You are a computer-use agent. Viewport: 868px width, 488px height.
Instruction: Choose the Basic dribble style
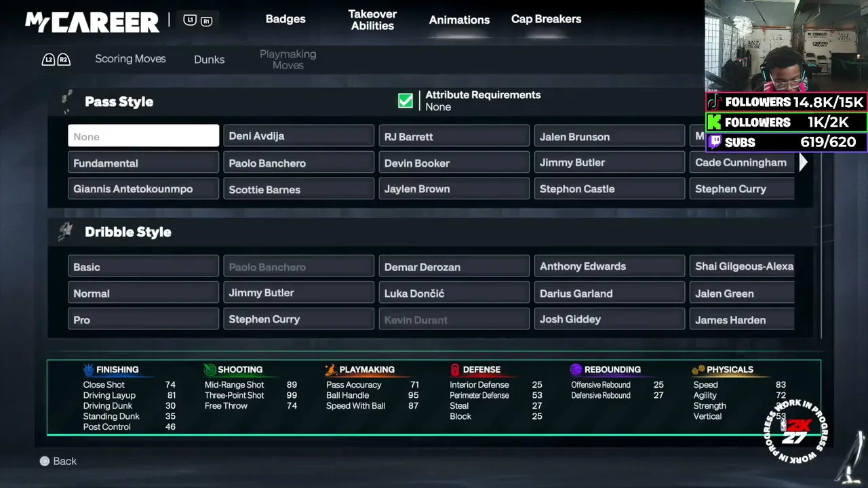[x=143, y=266]
